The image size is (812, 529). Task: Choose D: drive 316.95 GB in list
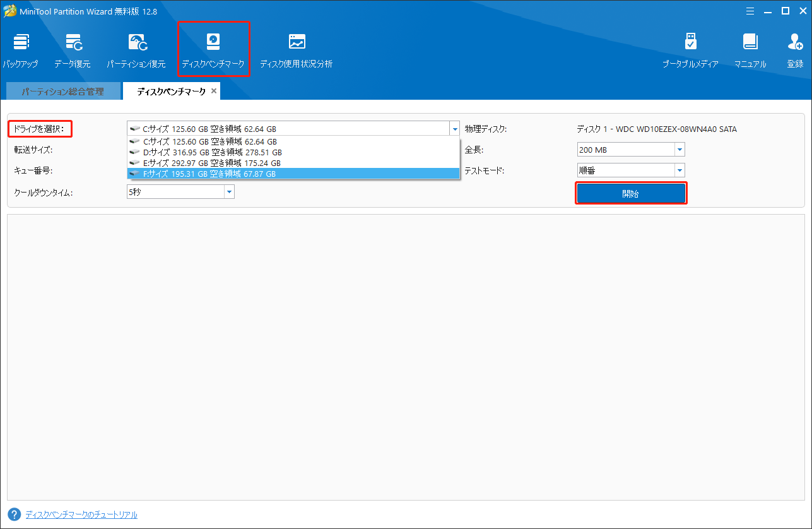pos(293,152)
